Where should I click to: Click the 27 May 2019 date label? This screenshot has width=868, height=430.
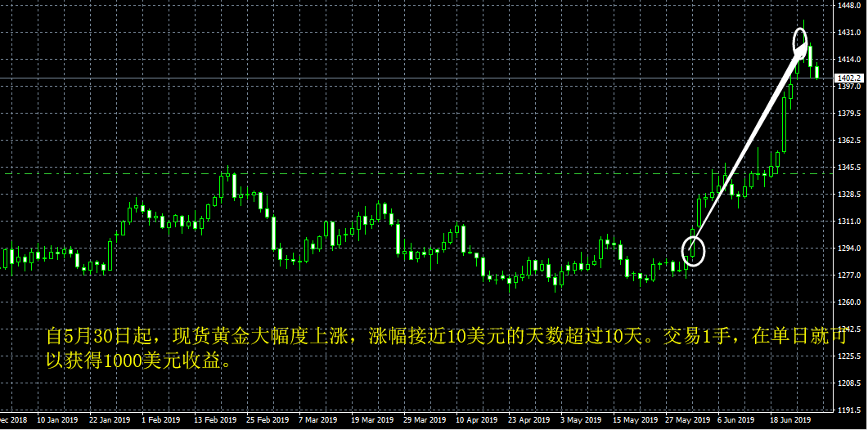pyautogui.click(x=687, y=420)
